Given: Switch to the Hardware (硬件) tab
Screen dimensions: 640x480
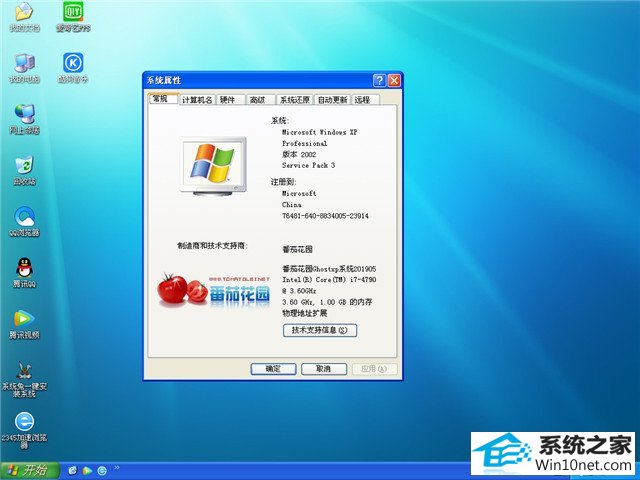Looking at the screenshot, I should (x=230, y=100).
